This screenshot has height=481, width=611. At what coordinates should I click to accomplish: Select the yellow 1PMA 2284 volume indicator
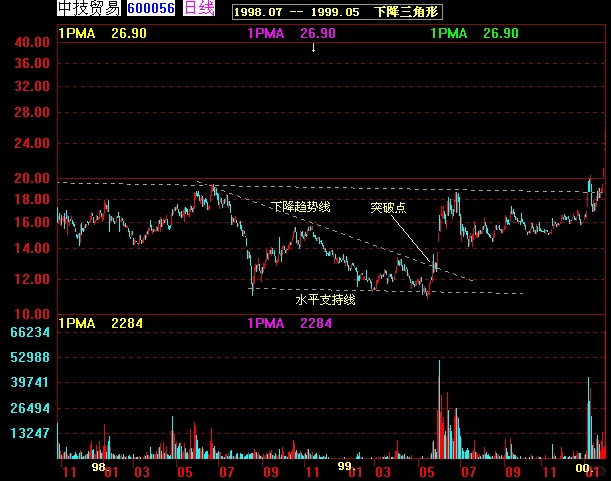100,323
